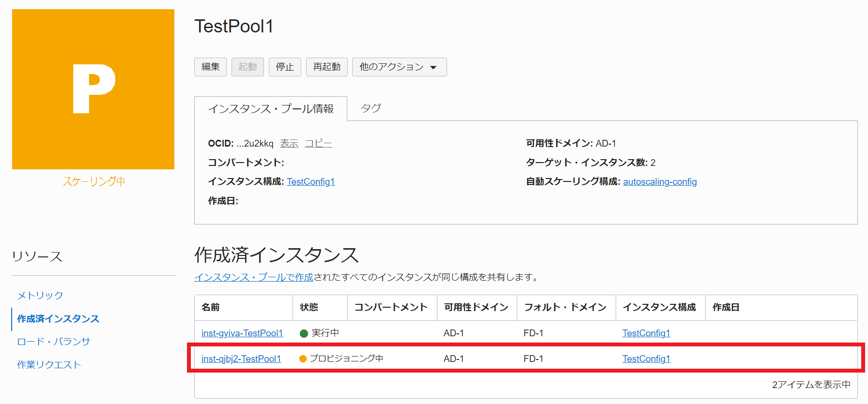Open ロード・バランサ in the resources list

click(x=53, y=342)
